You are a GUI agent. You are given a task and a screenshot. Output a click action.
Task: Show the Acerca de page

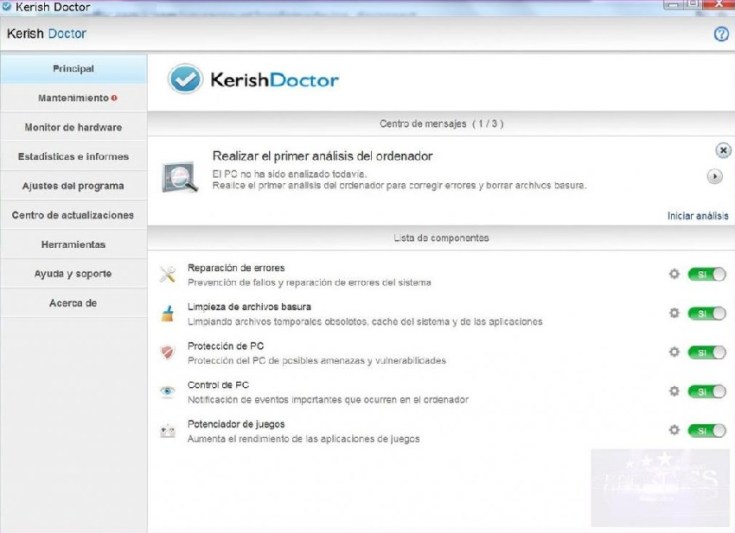(74, 303)
